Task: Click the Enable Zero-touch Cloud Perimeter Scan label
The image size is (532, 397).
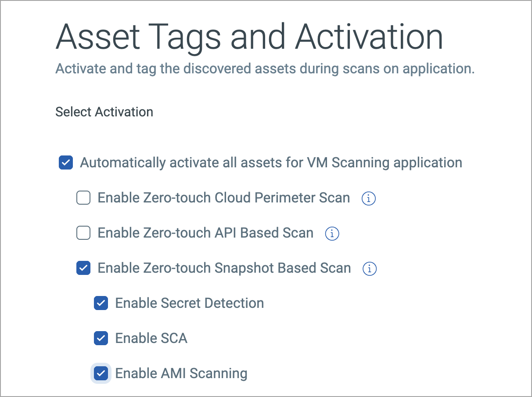Action: coord(224,198)
